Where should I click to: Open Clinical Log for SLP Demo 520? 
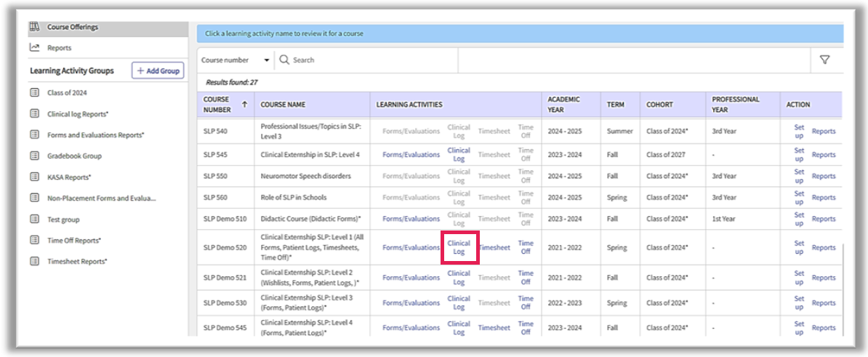[459, 247]
